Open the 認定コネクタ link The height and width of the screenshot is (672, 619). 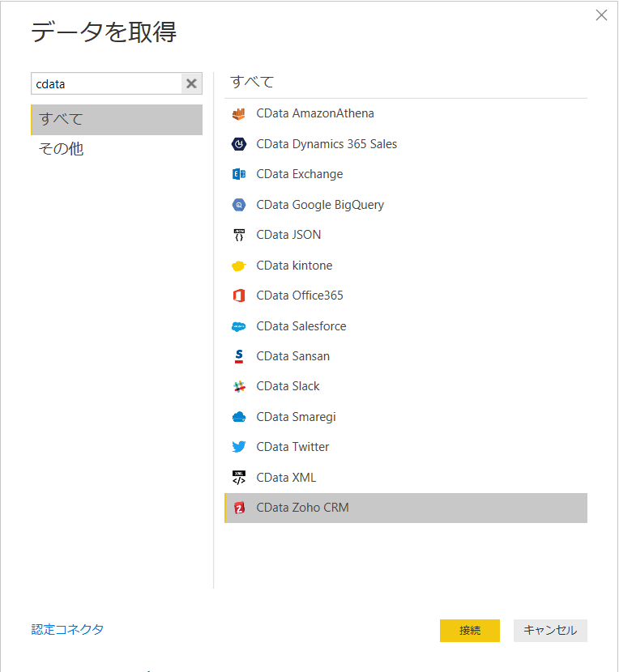[67, 630]
